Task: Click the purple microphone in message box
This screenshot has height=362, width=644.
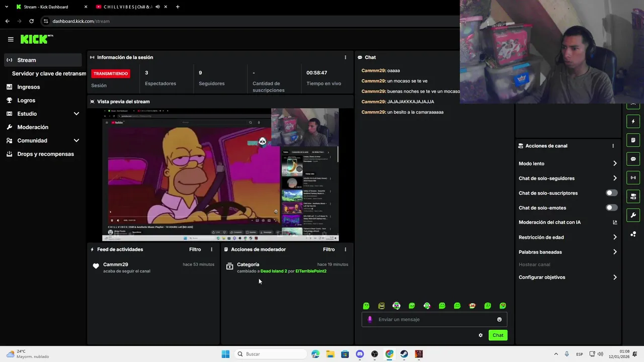Action: 370,319
